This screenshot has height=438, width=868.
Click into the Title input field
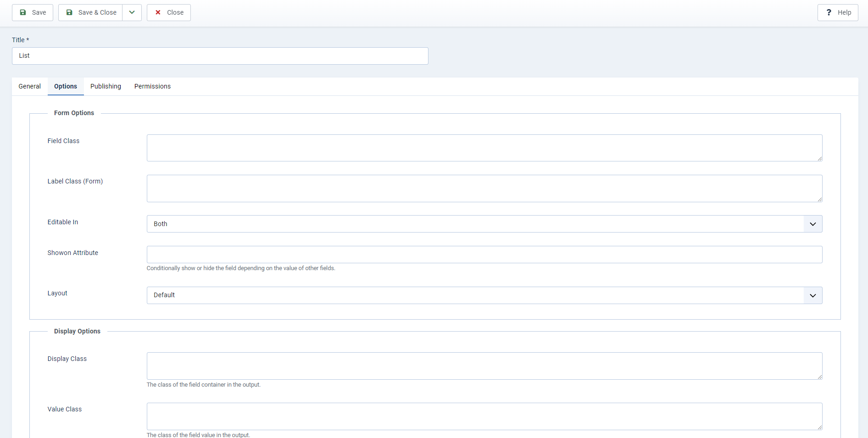pyautogui.click(x=220, y=56)
